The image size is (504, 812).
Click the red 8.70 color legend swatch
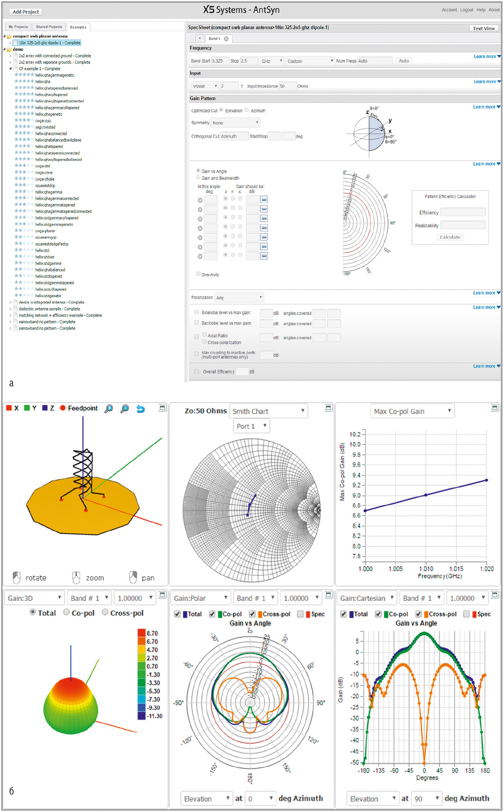[x=141, y=633]
